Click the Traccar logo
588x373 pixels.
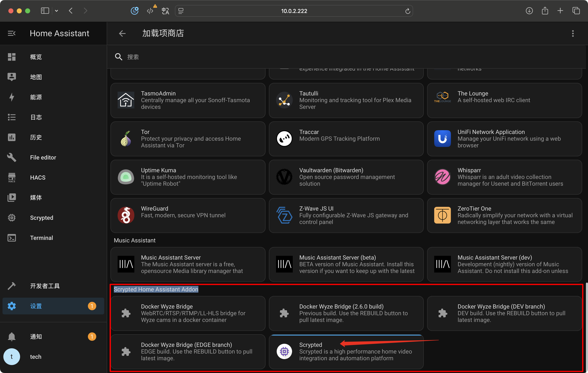tap(284, 139)
